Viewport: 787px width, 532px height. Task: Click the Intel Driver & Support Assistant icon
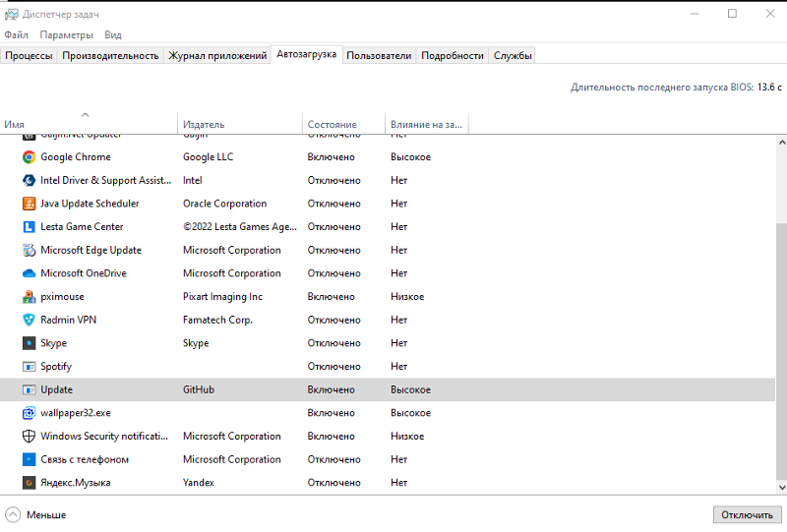pyautogui.click(x=30, y=181)
